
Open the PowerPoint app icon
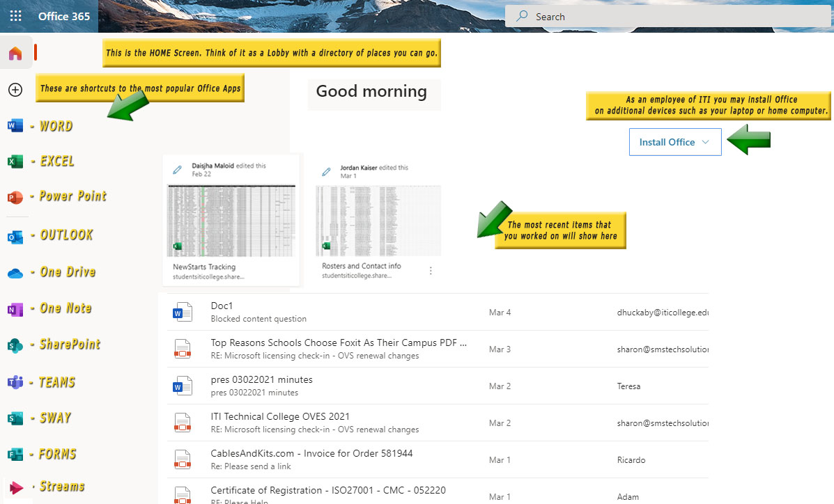pos(15,197)
